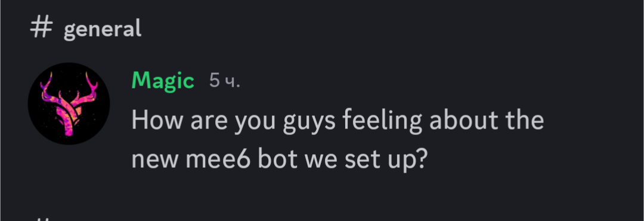Click the first line starting with How are you
The height and width of the screenshot is (221, 644).
[x=338, y=121]
